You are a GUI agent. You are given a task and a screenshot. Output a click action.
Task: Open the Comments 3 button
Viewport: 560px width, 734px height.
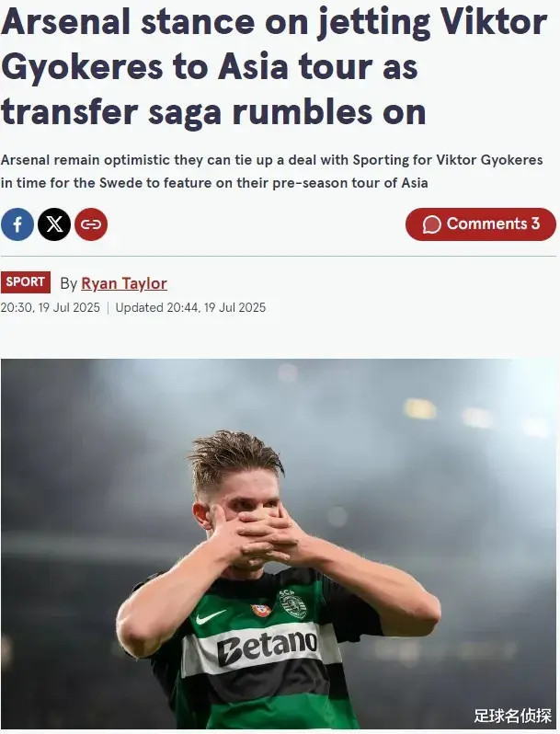point(481,224)
